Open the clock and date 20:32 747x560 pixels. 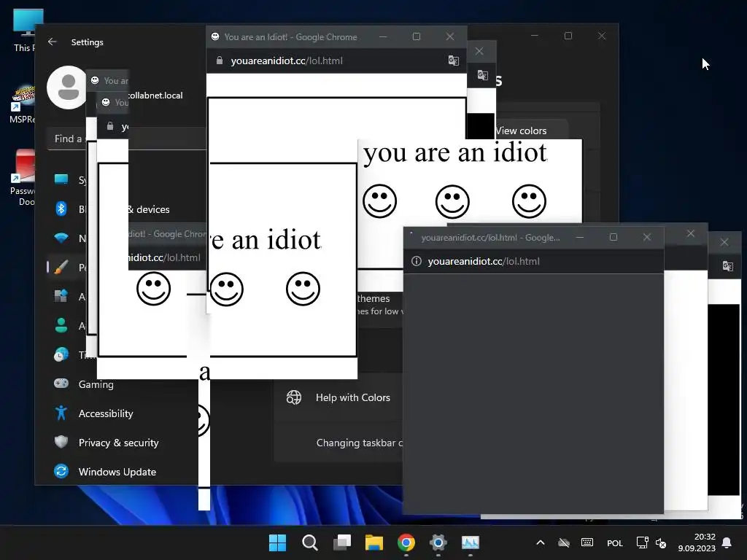(697, 542)
